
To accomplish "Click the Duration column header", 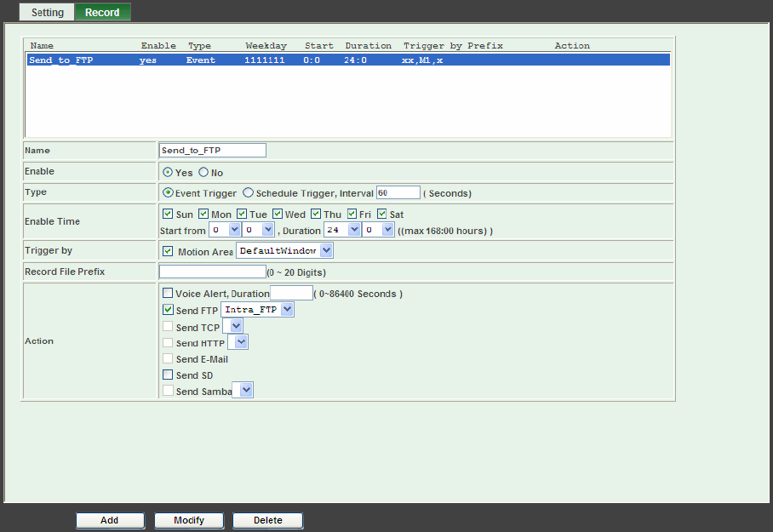I will (x=369, y=45).
